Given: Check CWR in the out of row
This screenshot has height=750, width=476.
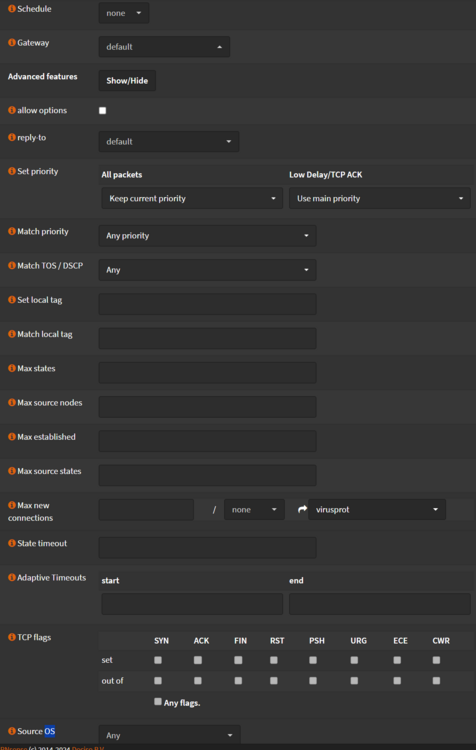Looking at the screenshot, I should [x=436, y=681].
